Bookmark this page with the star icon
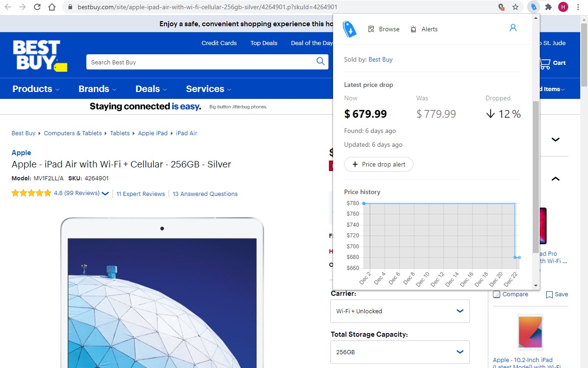Viewport: 588px width, 368px height. (x=515, y=7)
